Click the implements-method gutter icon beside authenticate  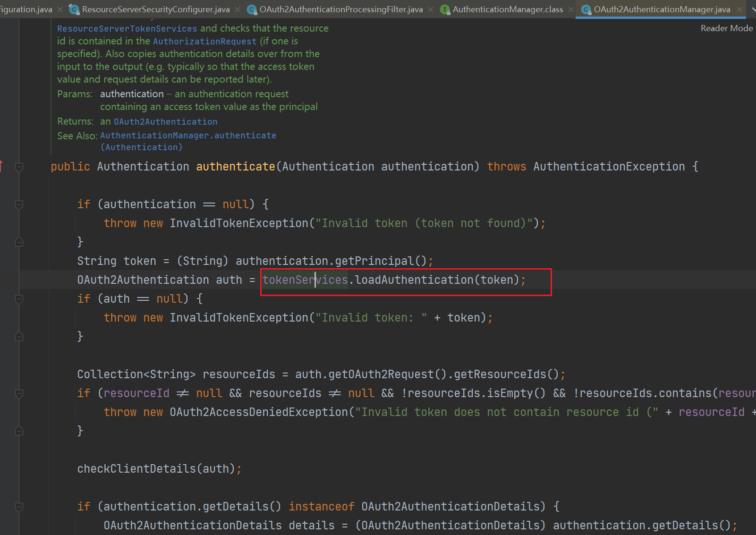tap(1, 166)
